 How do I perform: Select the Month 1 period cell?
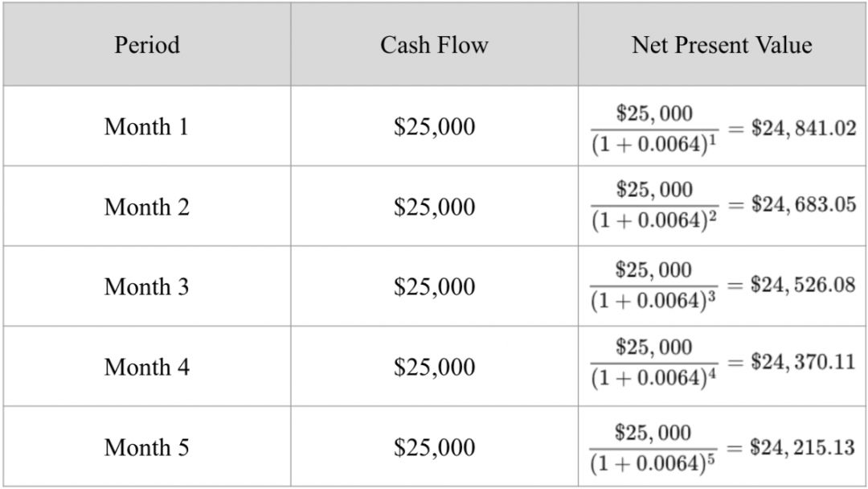click(146, 127)
